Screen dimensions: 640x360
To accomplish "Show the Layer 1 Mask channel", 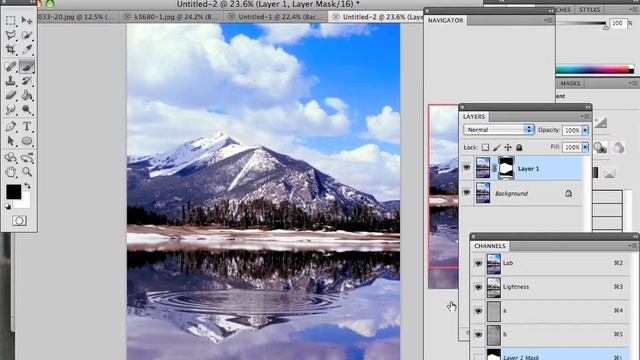I will pyautogui.click(x=478, y=357).
